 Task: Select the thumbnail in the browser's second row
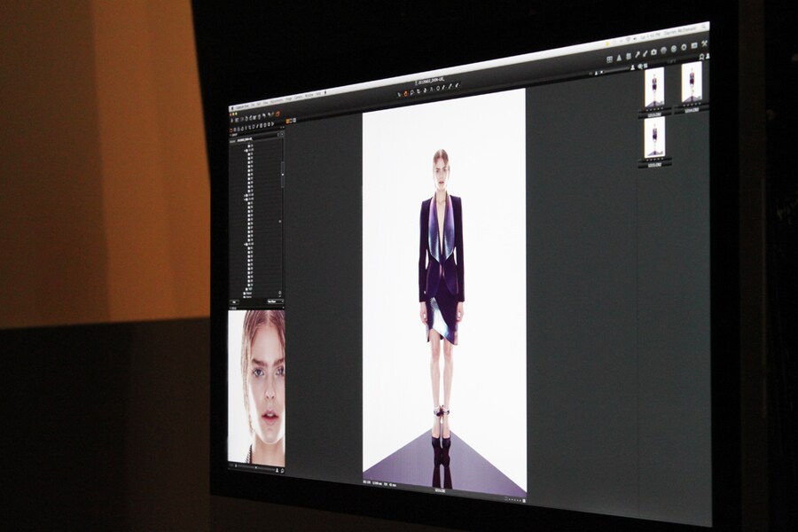(654, 137)
